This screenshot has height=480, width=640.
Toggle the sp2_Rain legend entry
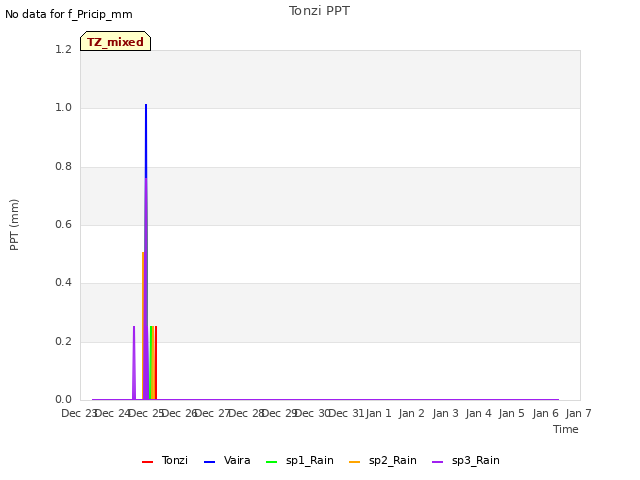point(382,460)
